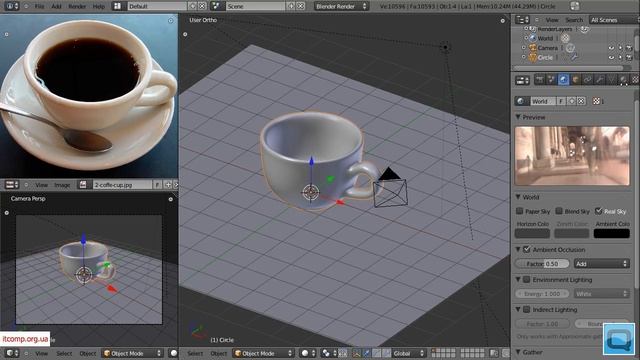Edit the World name field
The height and width of the screenshot is (360, 640).
click(543, 101)
